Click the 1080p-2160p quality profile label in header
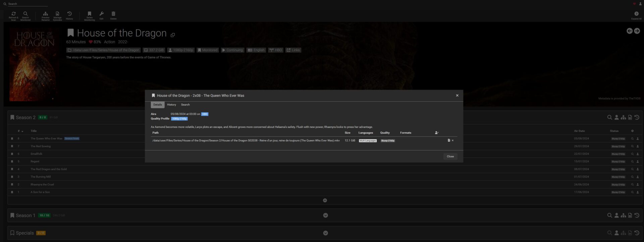Image resolution: width=644 pixels, height=242 pixels. pos(181,50)
